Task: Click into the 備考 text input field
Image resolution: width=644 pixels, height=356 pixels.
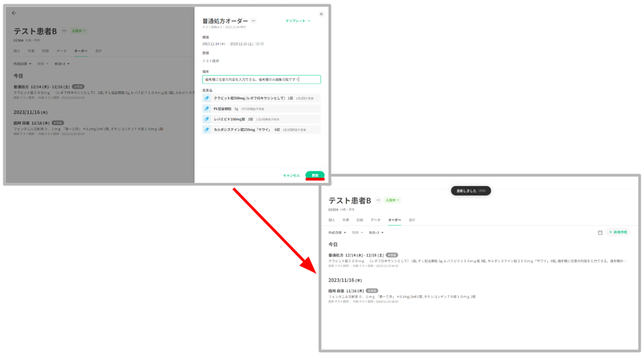Action: pos(261,80)
